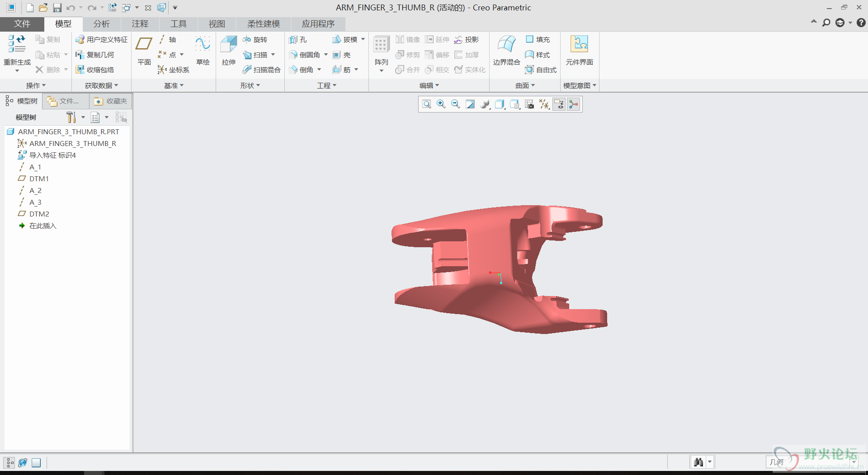Open a file with the folder icon

43,8
